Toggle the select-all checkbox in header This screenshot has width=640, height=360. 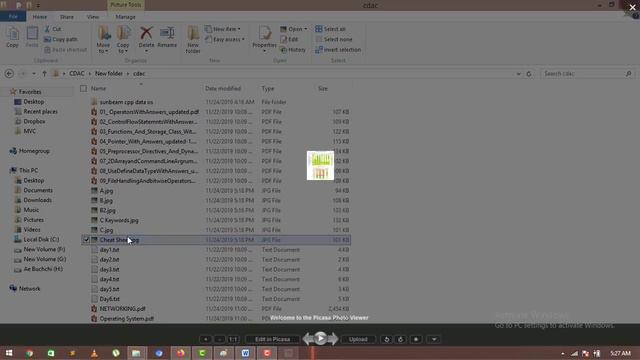(x=83, y=88)
